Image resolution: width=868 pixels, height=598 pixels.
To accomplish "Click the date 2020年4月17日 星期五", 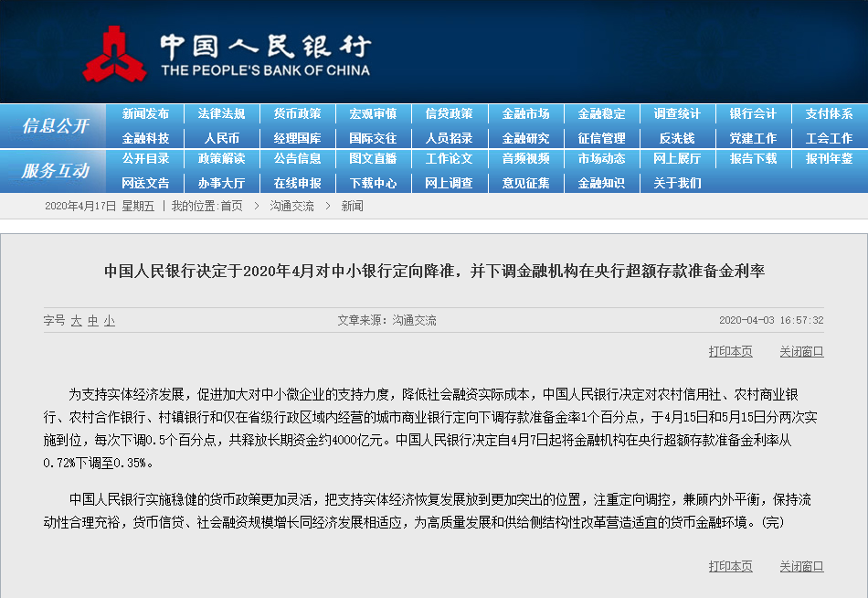I will pos(100,206).
